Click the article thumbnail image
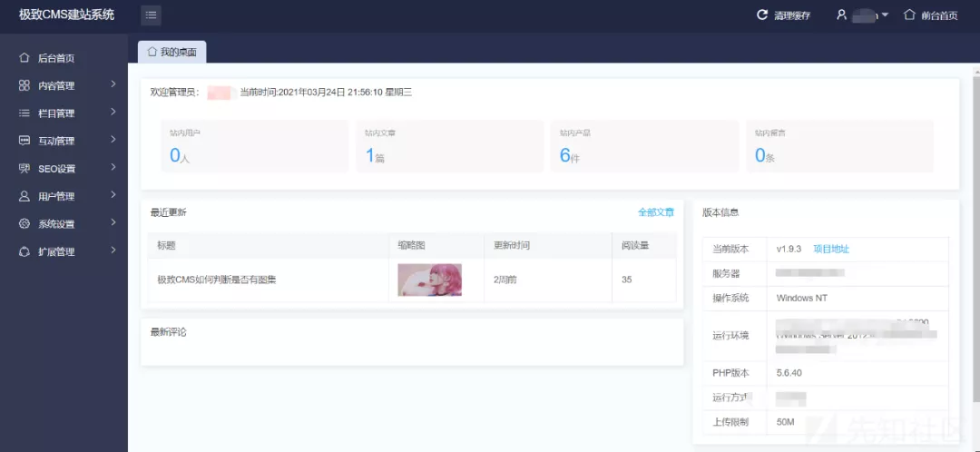This screenshot has height=452, width=980. [429, 280]
